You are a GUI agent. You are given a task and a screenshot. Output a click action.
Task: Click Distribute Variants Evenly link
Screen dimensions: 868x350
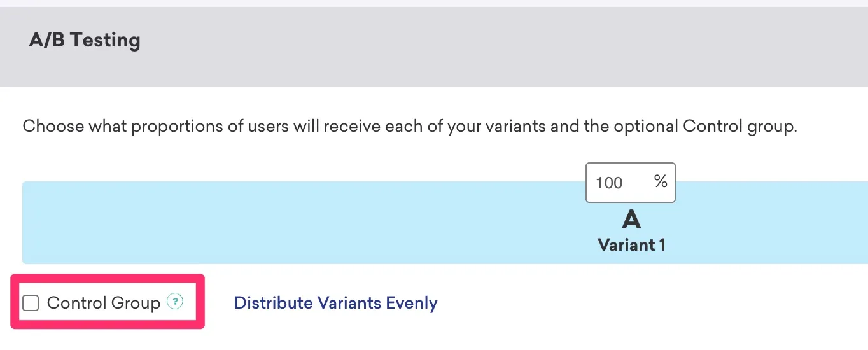[x=335, y=303]
